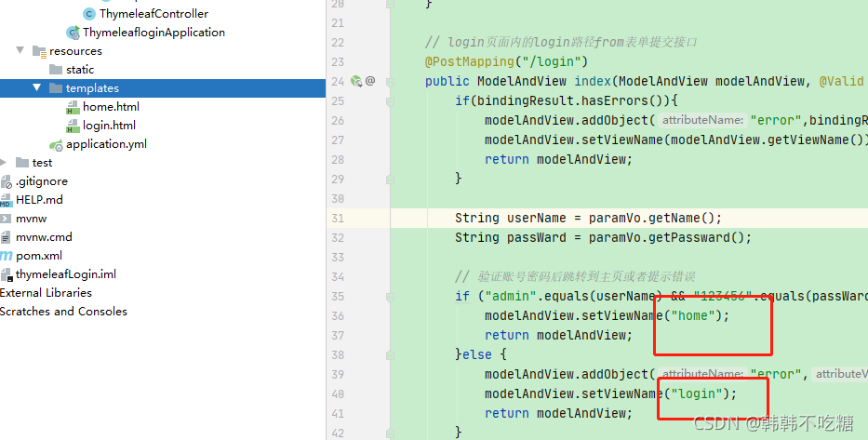Open ThymeleafController class in project tree

coord(154,14)
